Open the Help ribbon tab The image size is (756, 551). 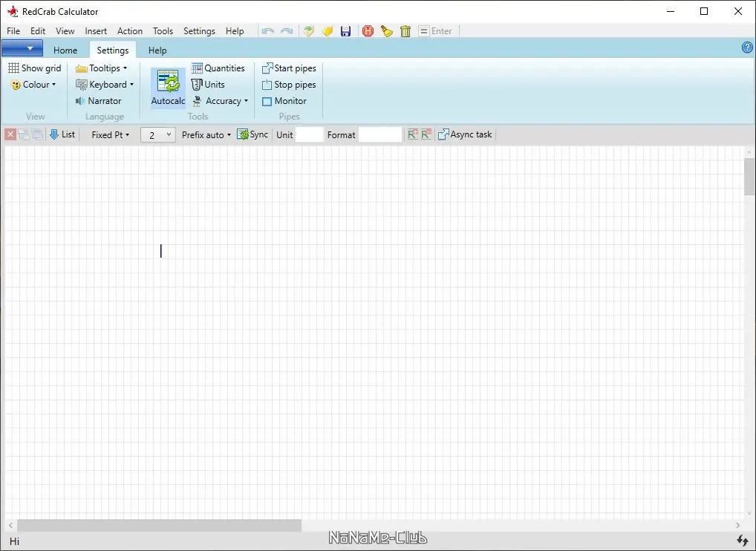(157, 50)
